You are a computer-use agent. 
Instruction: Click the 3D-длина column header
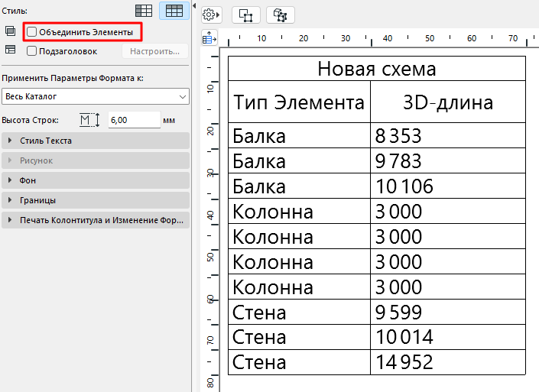click(448, 102)
